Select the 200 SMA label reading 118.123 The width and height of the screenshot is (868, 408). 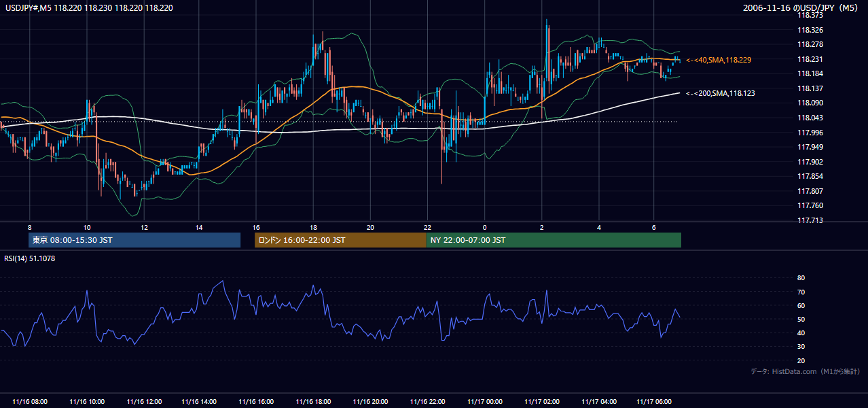point(721,93)
